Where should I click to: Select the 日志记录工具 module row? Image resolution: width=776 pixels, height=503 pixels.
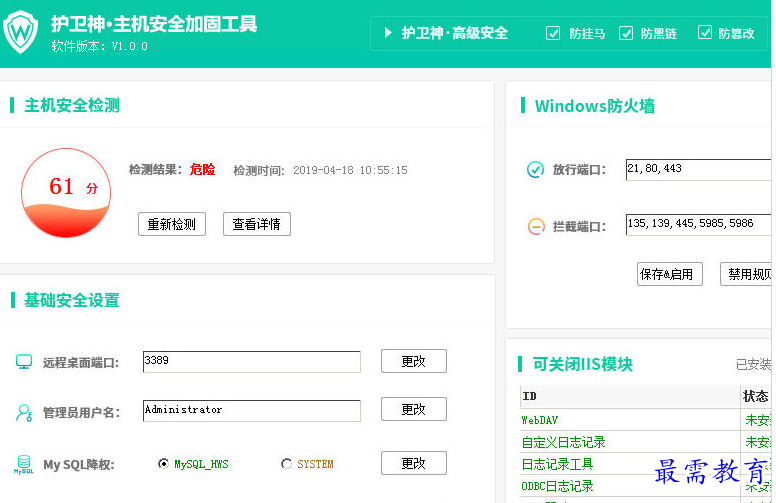[645, 464]
